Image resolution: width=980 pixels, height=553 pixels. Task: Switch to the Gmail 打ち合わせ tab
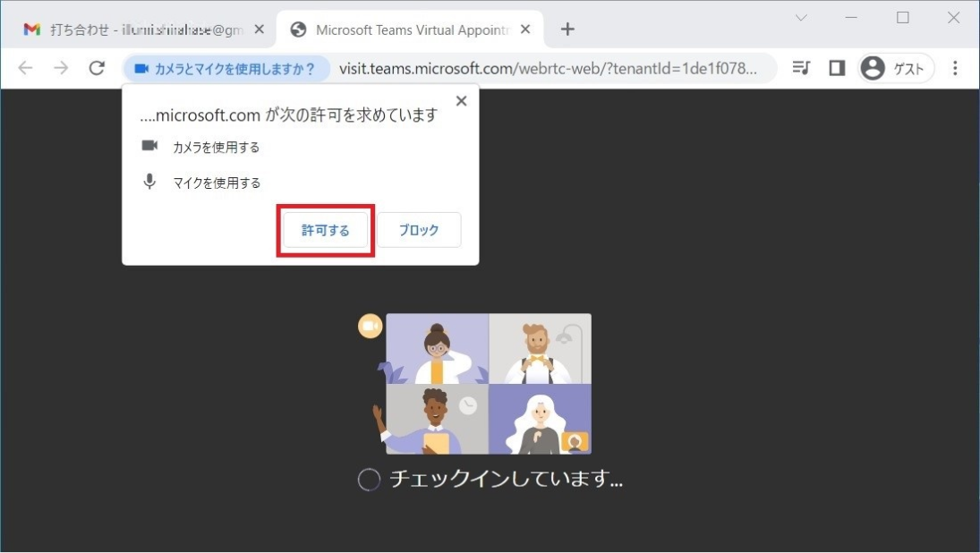(138, 30)
